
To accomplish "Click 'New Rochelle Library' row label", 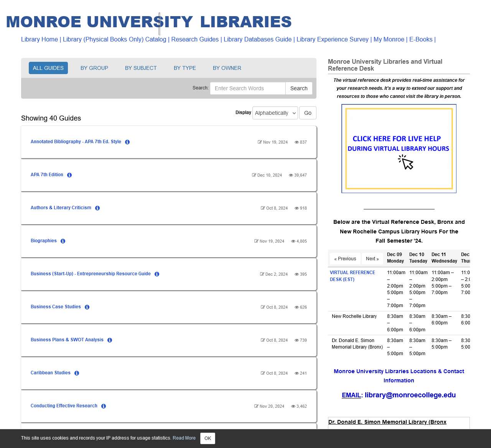I will point(354,316).
